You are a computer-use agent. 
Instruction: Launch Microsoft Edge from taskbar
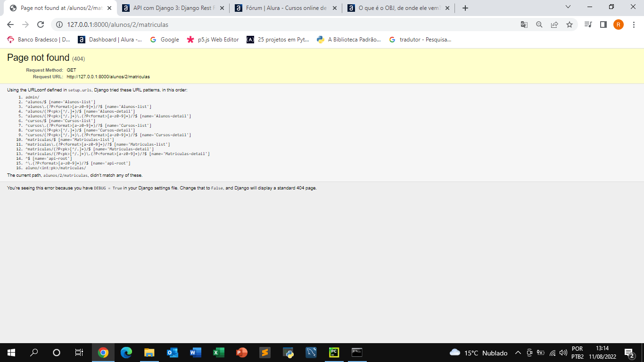(126, 353)
